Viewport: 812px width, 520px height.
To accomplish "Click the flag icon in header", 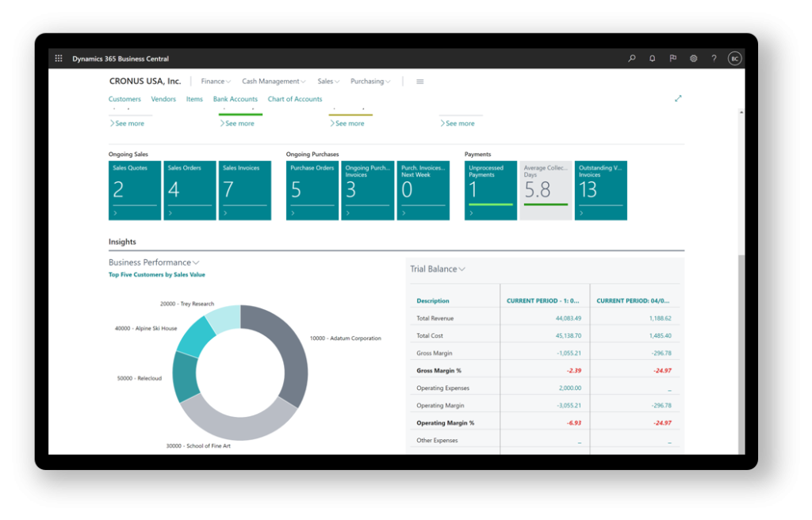I will (x=672, y=59).
